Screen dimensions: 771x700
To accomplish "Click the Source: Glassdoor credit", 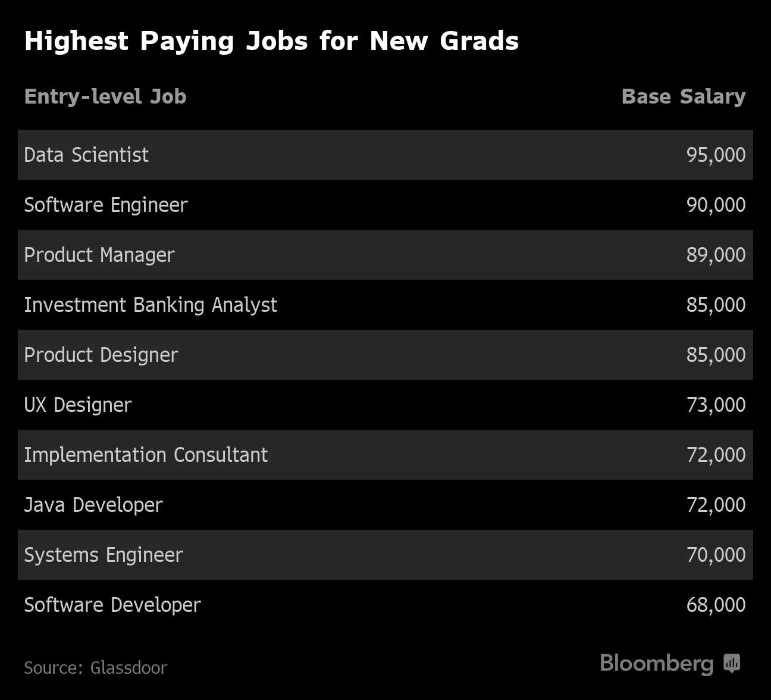I will coord(96,668).
